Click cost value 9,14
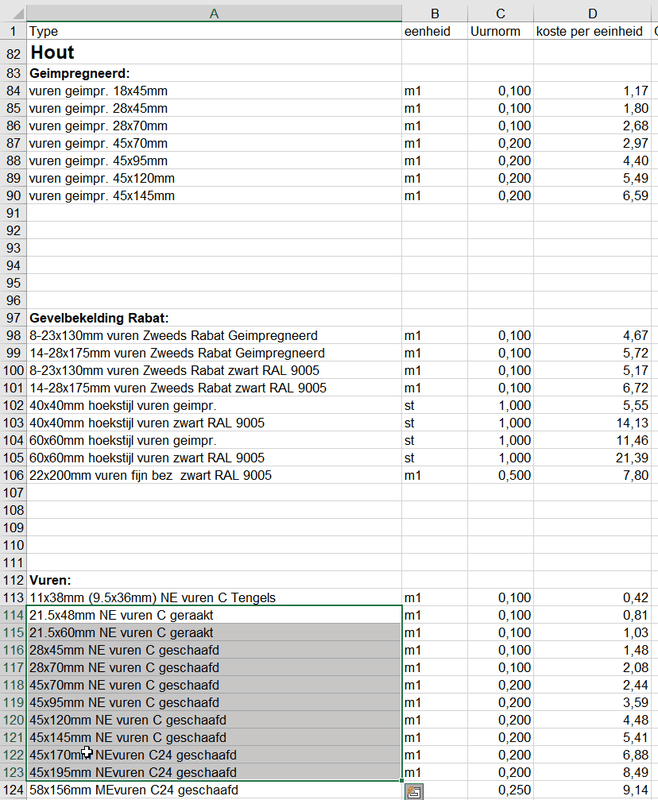Viewport: 658px width, 800px height. [x=592, y=790]
